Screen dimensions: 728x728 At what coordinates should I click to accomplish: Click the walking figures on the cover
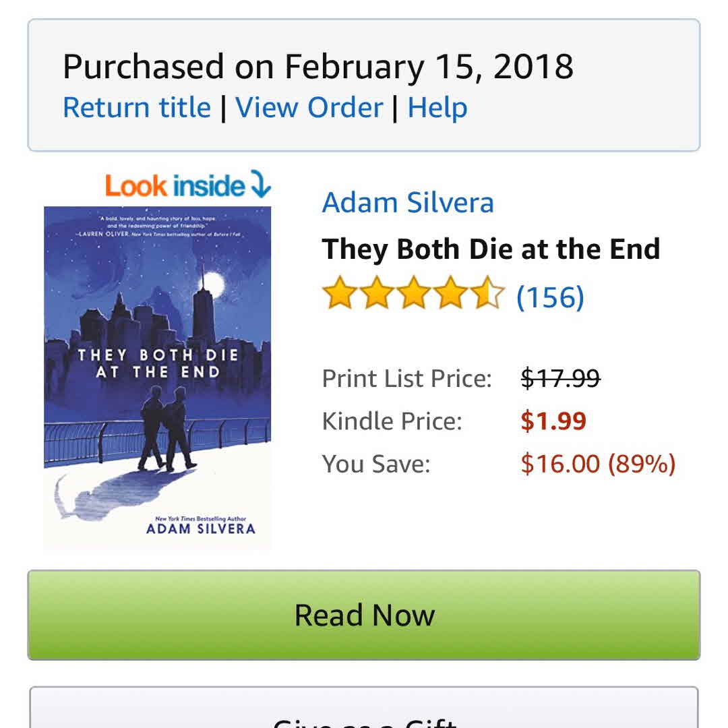coord(169,431)
